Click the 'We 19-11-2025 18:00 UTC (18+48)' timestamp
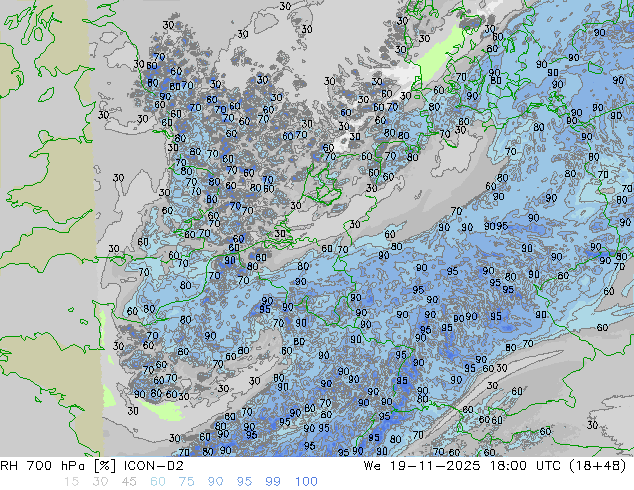 (495, 466)
